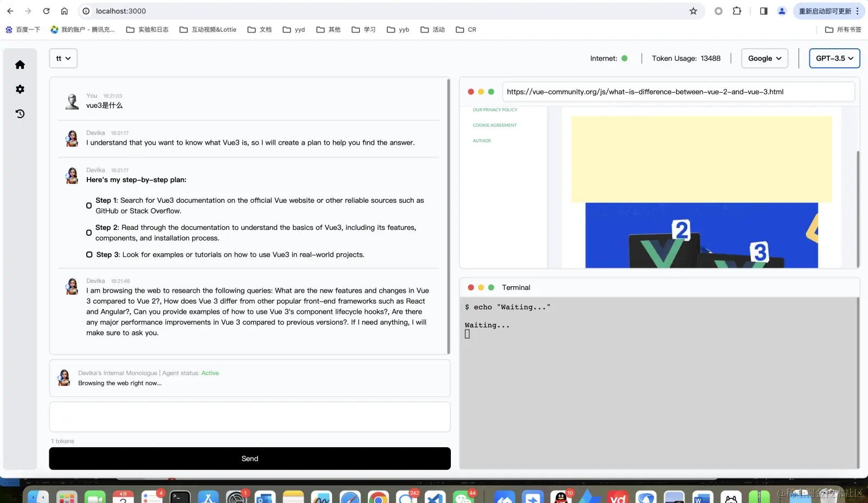Reload the localhost page
This screenshot has height=503, width=868.
click(46, 11)
